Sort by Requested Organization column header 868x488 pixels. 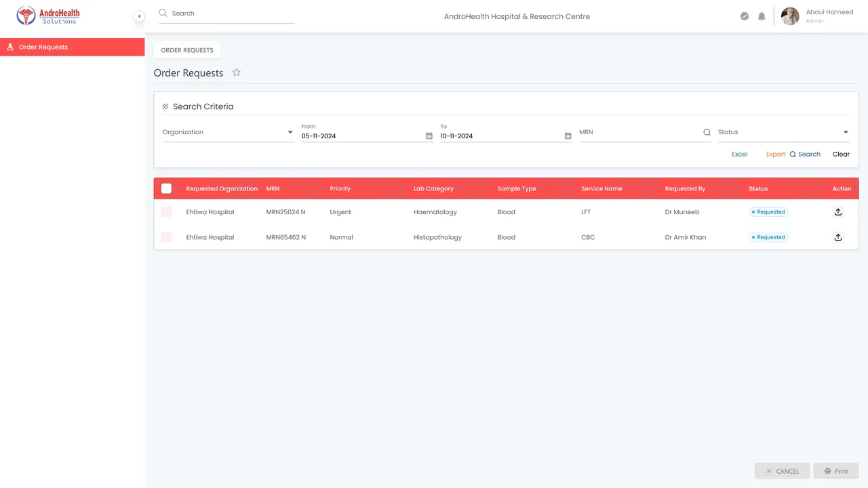[x=222, y=189]
